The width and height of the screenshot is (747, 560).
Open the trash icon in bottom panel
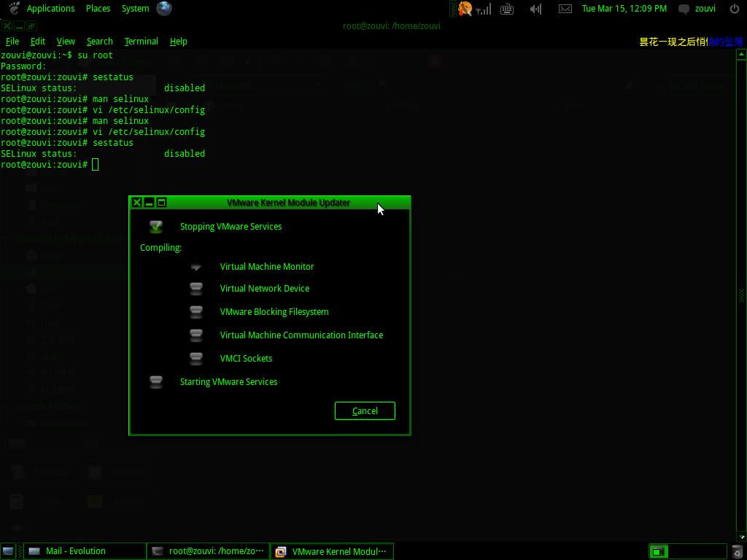pyautogui.click(x=738, y=551)
